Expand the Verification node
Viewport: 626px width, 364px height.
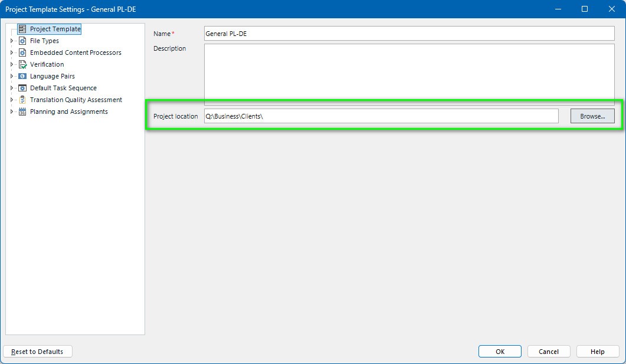(12, 64)
